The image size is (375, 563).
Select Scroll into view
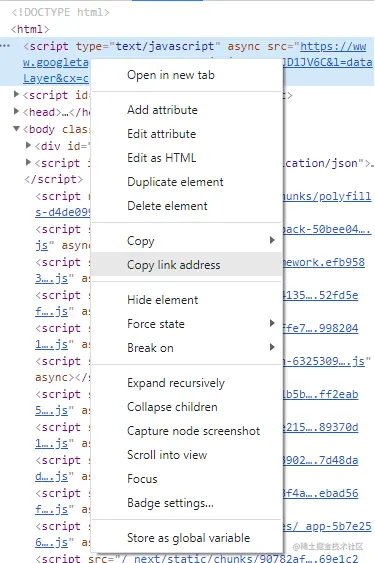(x=186, y=455)
